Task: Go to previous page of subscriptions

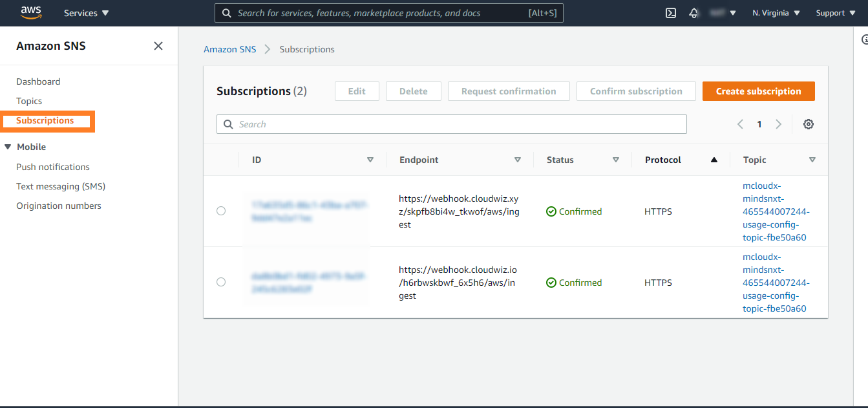Action: (x=741, y=124)
